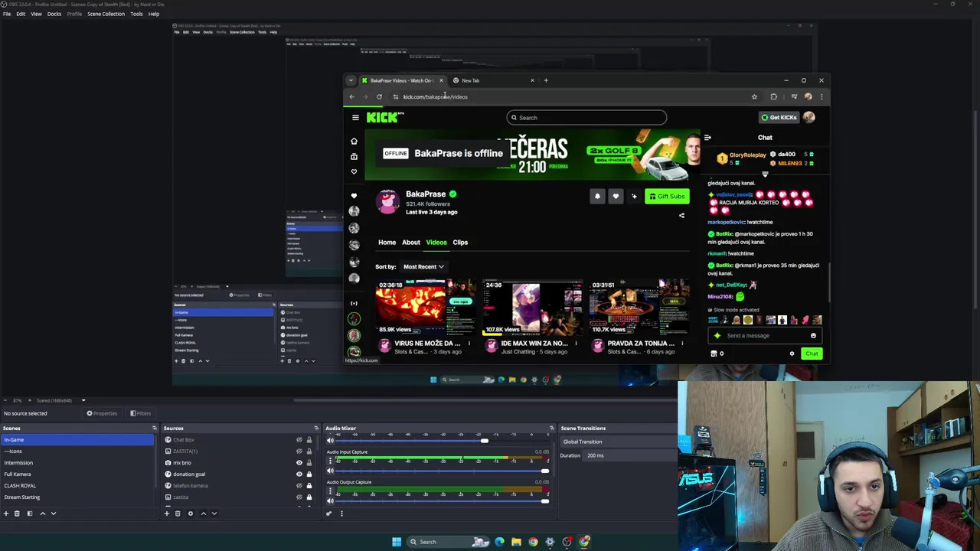Open the Tools menu in OBS
This screenshot has height=551, width=980.
pyautogui.click(x=136, y=14)
